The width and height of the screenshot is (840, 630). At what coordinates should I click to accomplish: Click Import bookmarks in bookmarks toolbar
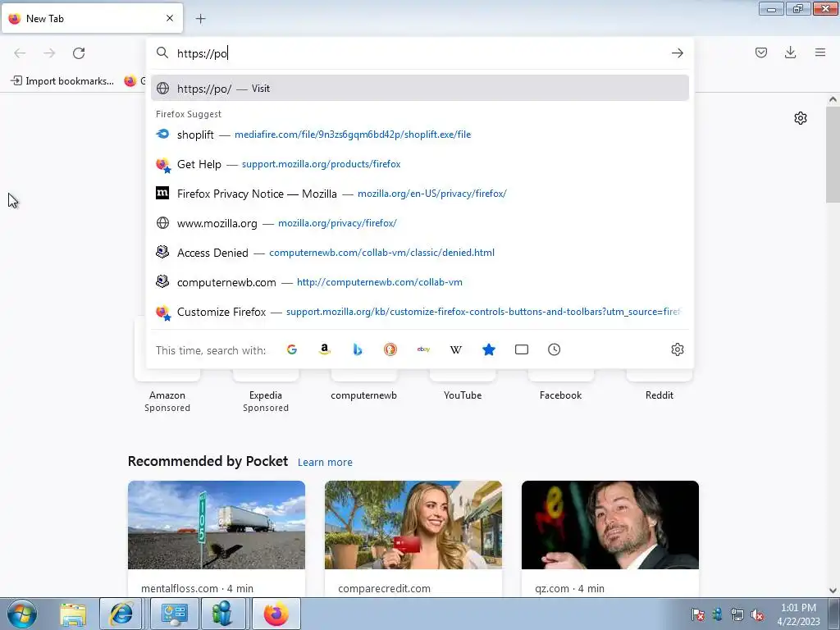pyautogui.click(x=62, y=81)
